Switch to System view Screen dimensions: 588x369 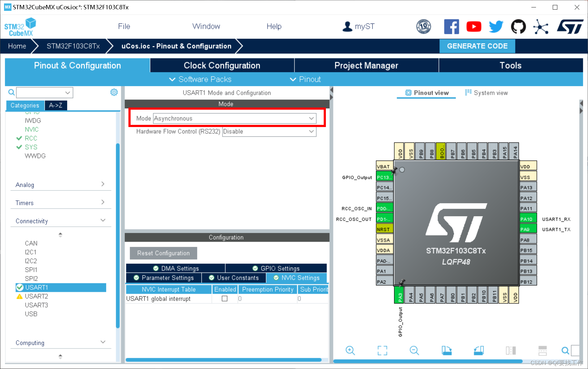[486, 93]
